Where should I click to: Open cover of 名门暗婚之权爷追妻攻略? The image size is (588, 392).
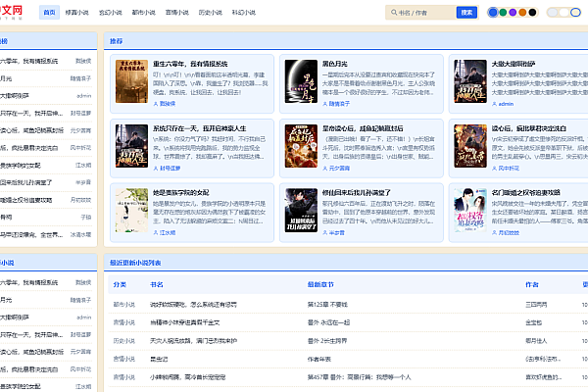click(x=470, y=210)
